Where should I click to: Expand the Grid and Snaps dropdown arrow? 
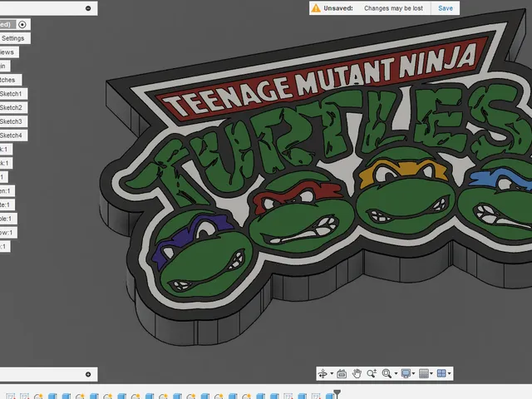431,373
